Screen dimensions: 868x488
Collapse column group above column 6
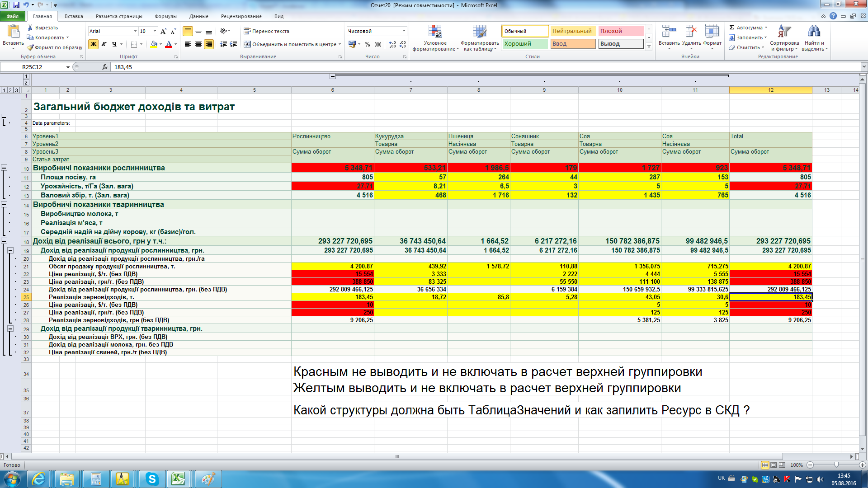[333, 76]
